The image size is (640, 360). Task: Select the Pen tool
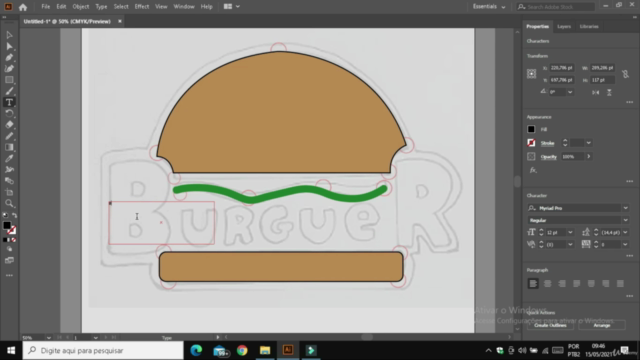(9, 58)
